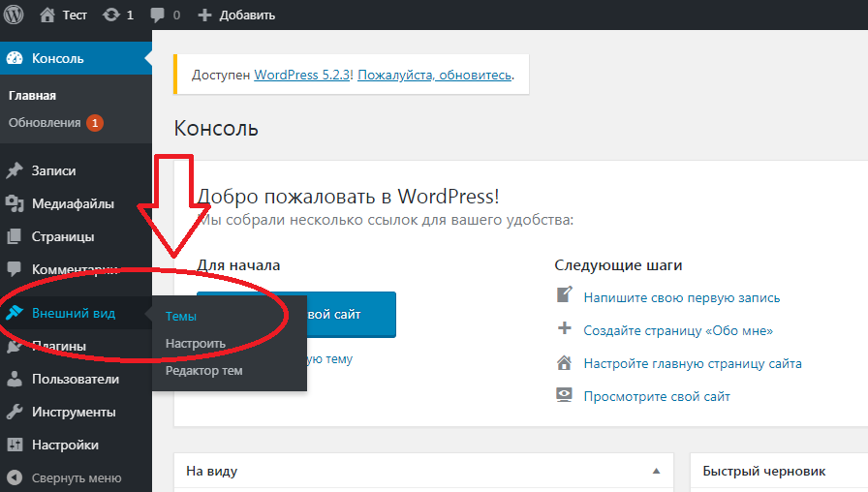Collapse the На виду widget arrow
Viewport: 868px width, 492px height.
click(x=656, y=472)
